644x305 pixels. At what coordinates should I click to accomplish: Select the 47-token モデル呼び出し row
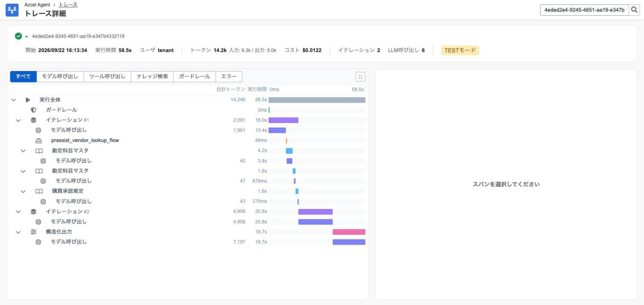click(x=188, y=181)
